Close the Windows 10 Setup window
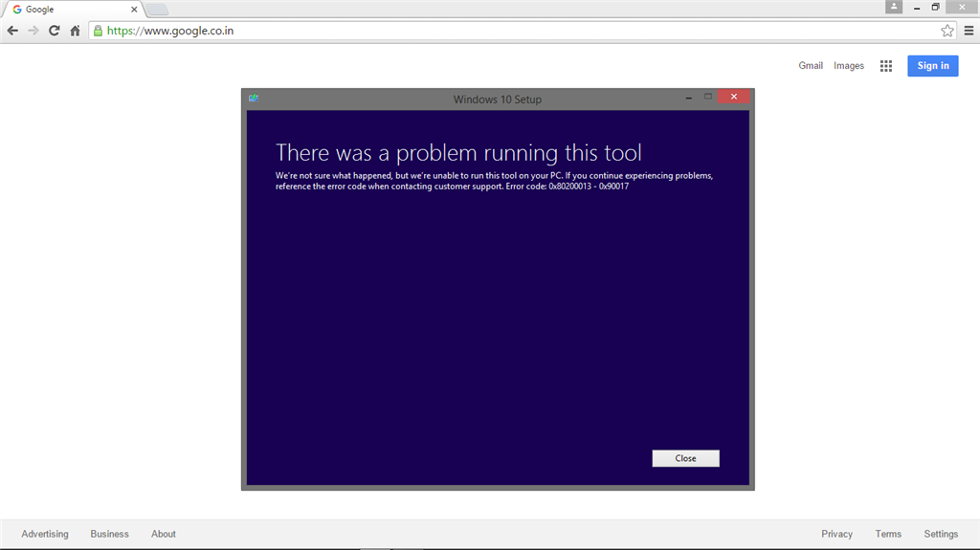980x550 pixels. coord(734,97)
